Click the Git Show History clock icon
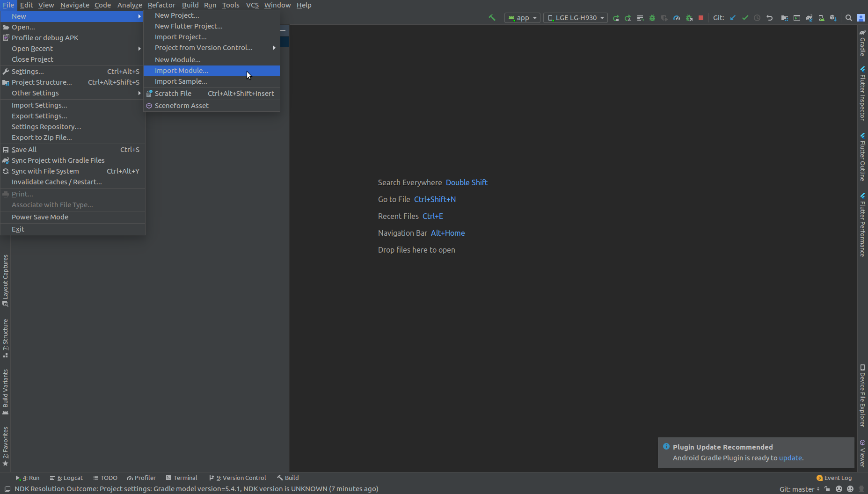 757,18
